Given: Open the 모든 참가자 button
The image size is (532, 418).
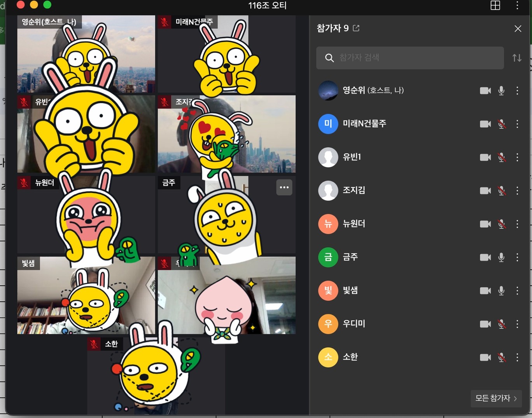Looking at the screenshot, I should click(x=496, y=399).
